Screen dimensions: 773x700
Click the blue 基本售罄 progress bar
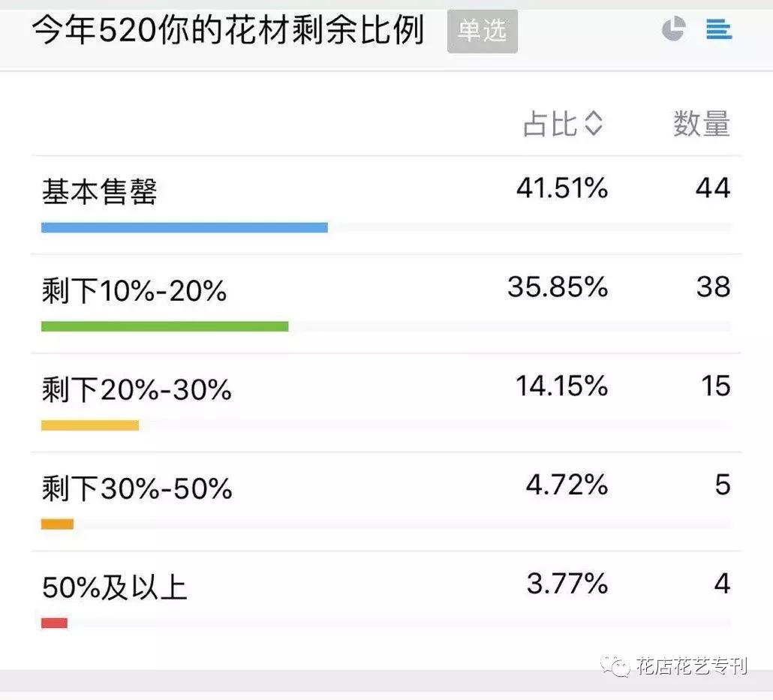(x=184, y=227)
